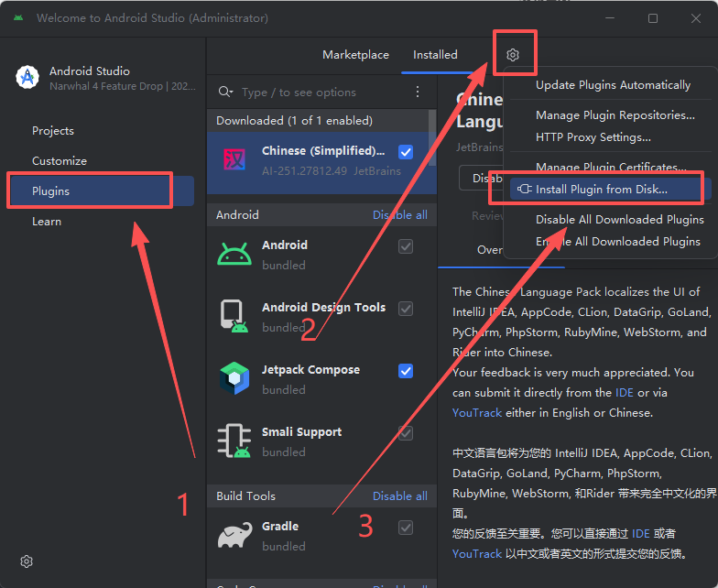The width and height of the screenshot is (718, 588).
Task: Click the Jetpack Compose plugin icon
Action: pos(234,378)
